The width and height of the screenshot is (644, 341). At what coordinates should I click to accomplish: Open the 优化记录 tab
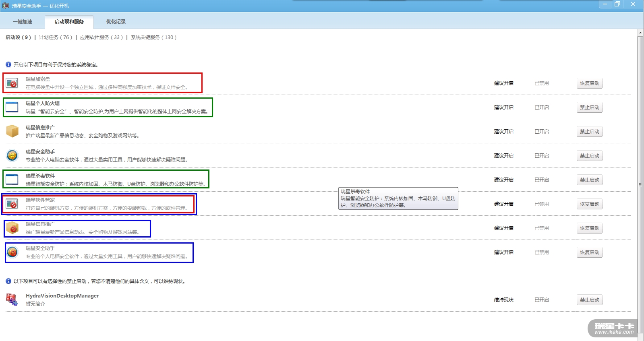click(x=116, y=22)
